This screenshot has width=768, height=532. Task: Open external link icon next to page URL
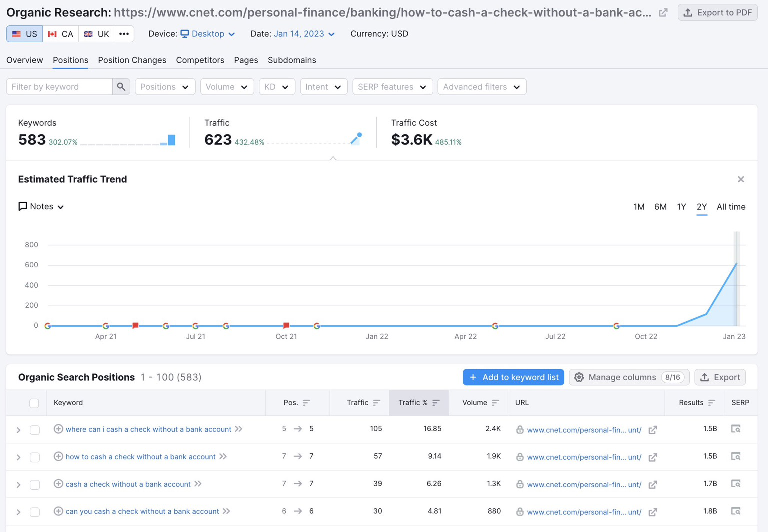coord(663,13)
